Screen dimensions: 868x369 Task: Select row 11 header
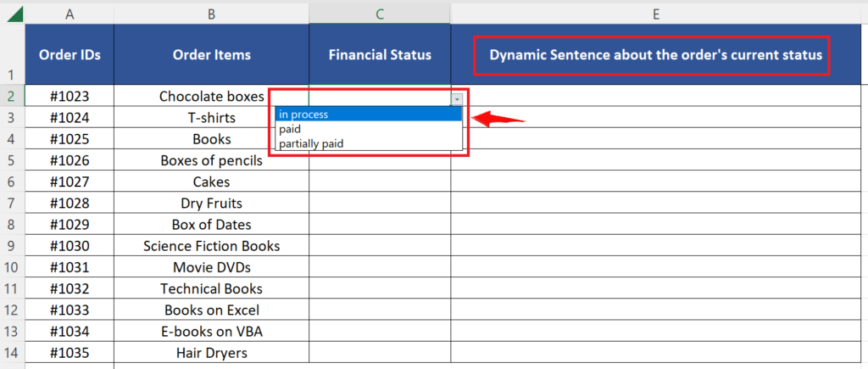[12, 288]
